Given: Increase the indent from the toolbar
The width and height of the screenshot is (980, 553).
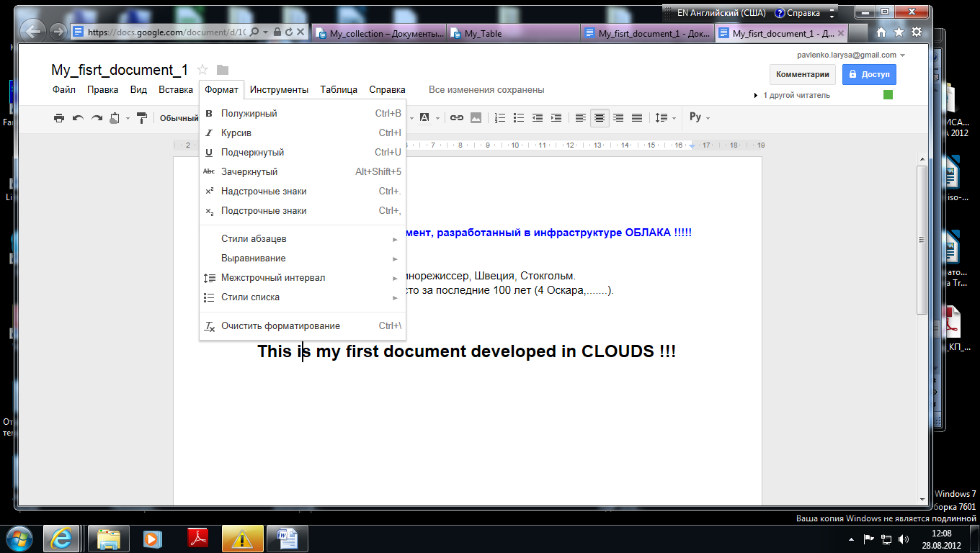Looking at the screenshot, I should coord(556,118).
